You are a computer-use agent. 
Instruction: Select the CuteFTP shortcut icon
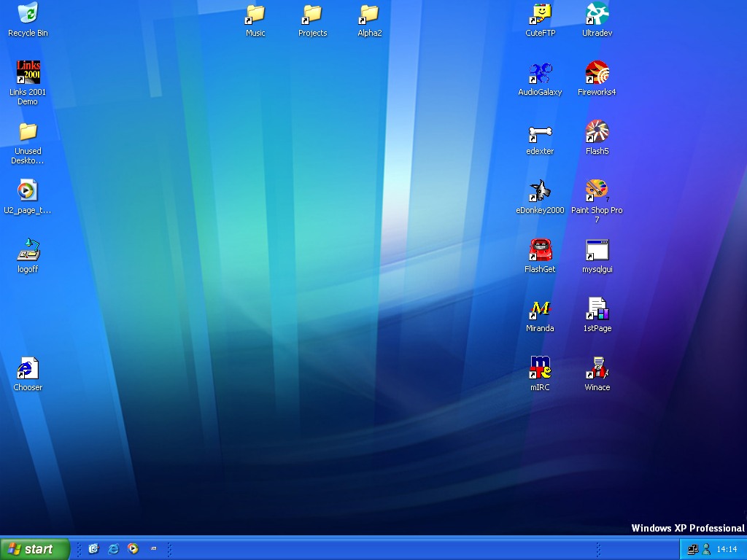[540, 14]
